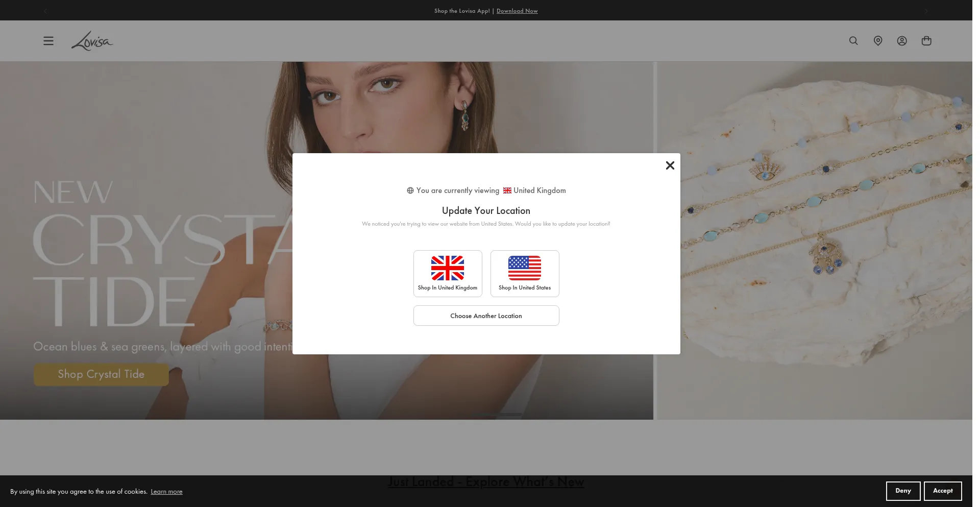Deny cookies in the banner
This screenshot has height=507, width=980.
point(903,491)
